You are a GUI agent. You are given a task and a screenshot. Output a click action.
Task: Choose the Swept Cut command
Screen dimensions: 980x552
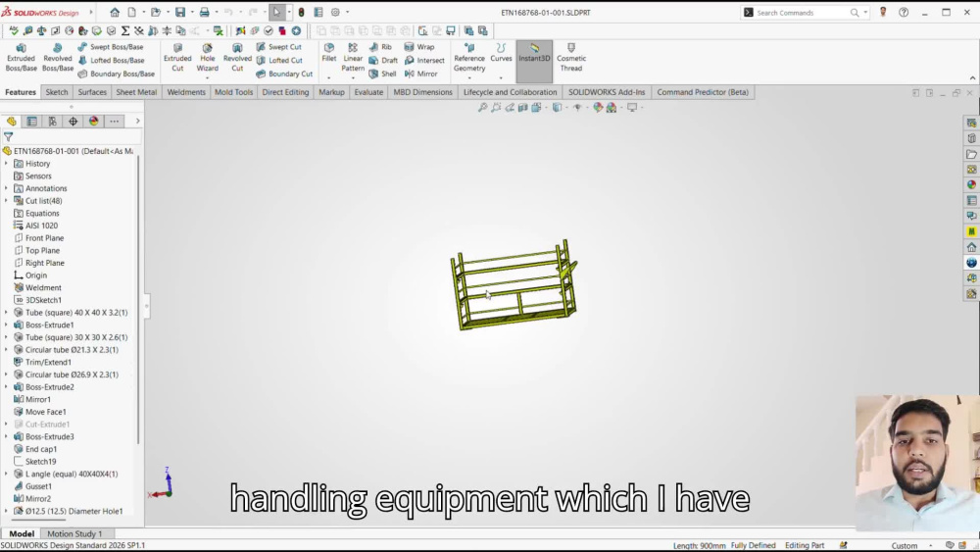(278, 47)
